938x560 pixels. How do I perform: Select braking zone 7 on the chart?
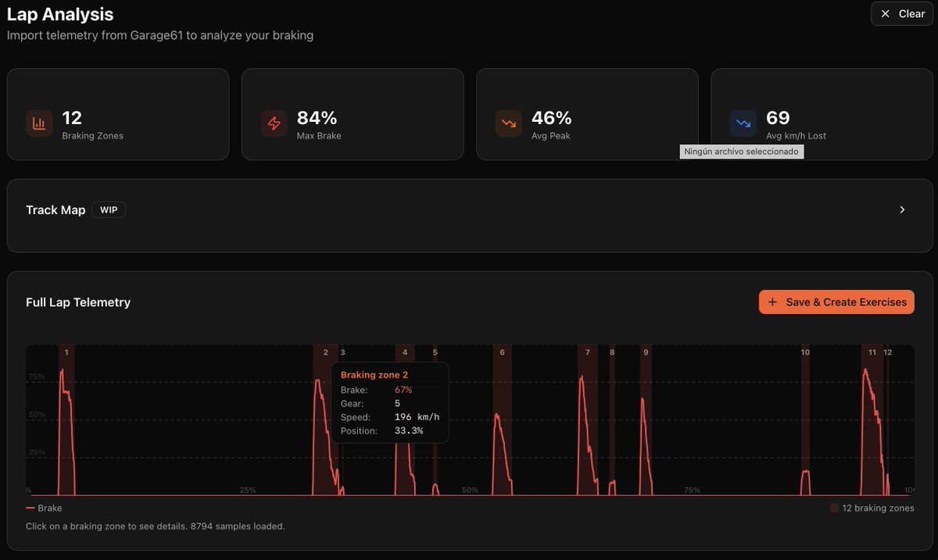[588, 420]
